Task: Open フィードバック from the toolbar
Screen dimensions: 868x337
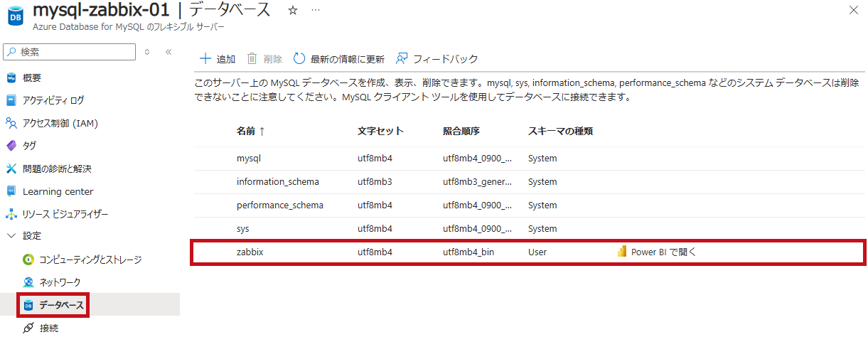Action: pyautogui.click(x=437, y=59)
